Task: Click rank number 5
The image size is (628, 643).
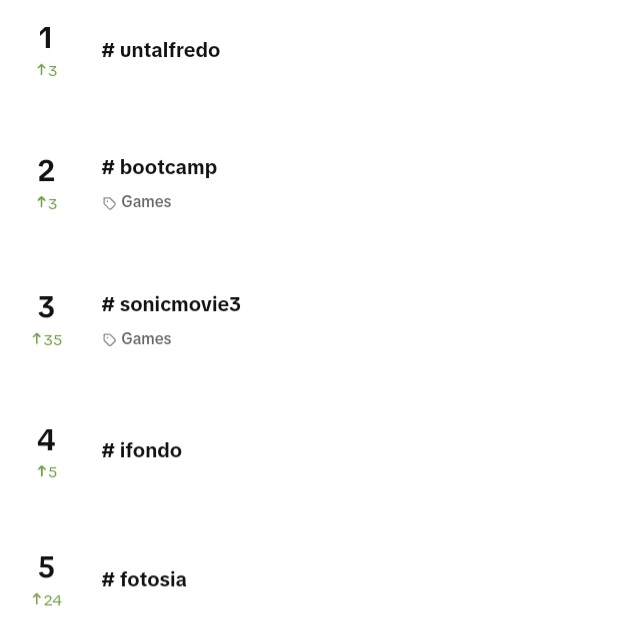Action: [x=46, y=567]
